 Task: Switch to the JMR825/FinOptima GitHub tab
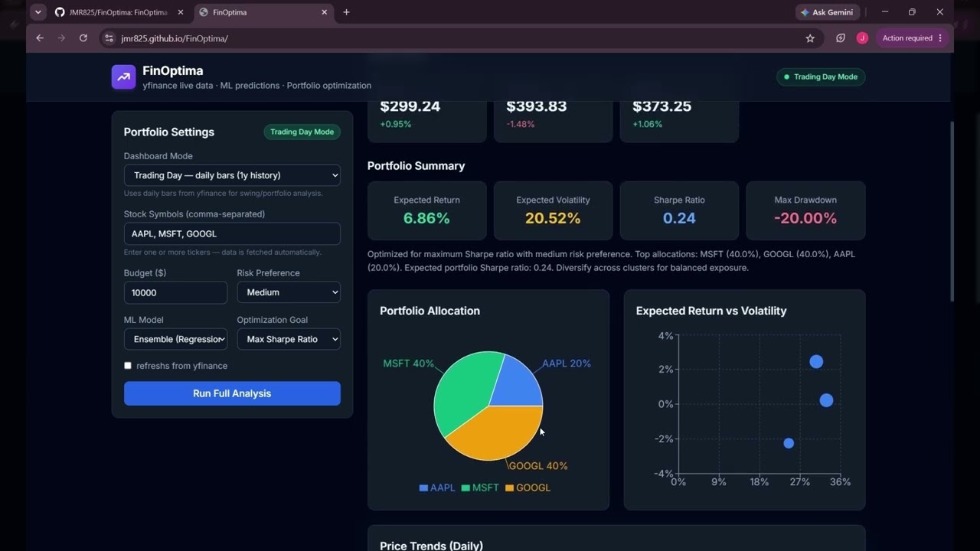[119, 12]
